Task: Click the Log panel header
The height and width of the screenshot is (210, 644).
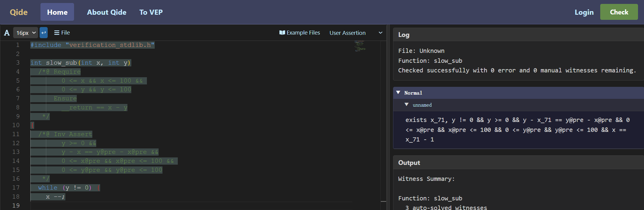Action: click(518, 35)
